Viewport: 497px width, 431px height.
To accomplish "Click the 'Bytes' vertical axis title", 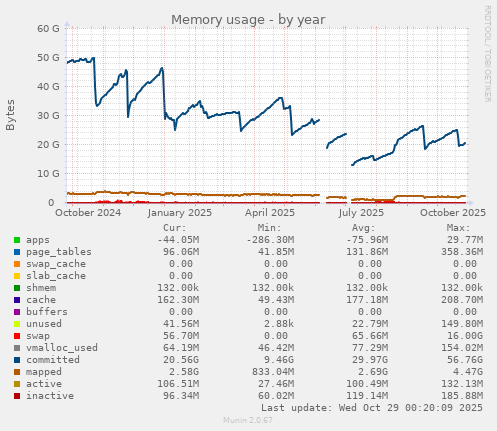I will (x=10, y=115).
